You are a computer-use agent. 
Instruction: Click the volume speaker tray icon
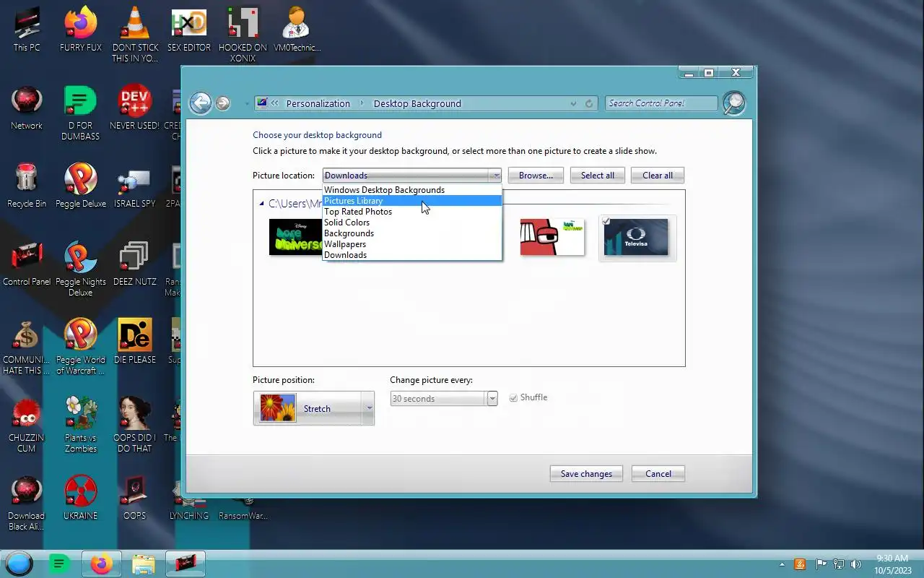click(x=855, y=564)
